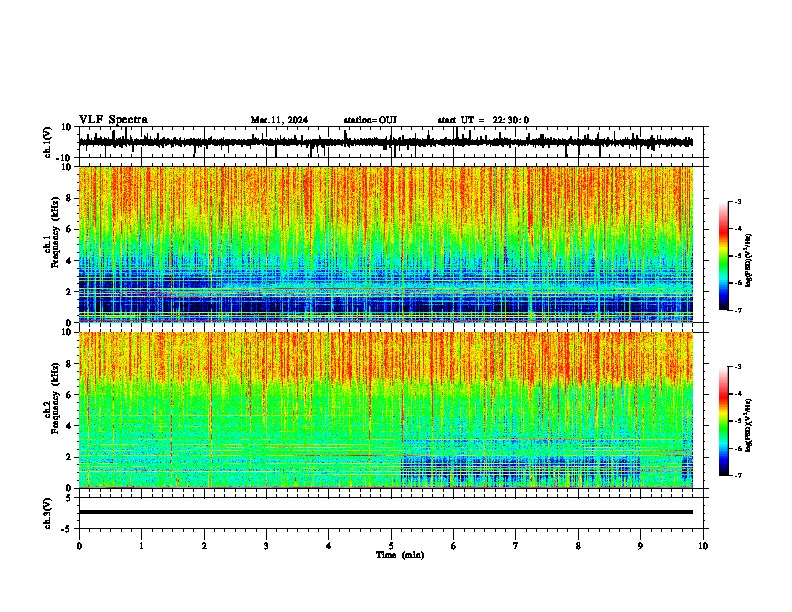Select the "start UT = 22:30:0" label

tap(483, 120)
